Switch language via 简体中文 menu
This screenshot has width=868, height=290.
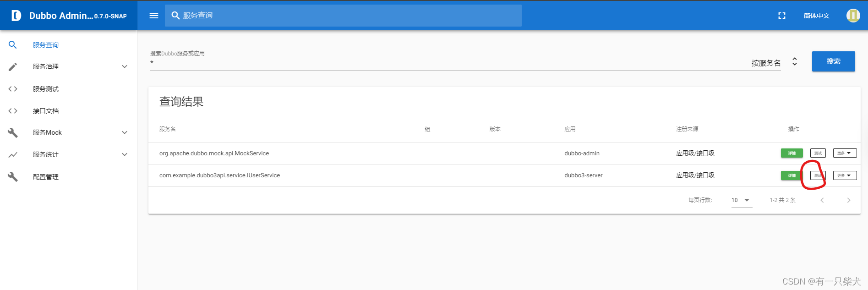[x=816, y=16]
